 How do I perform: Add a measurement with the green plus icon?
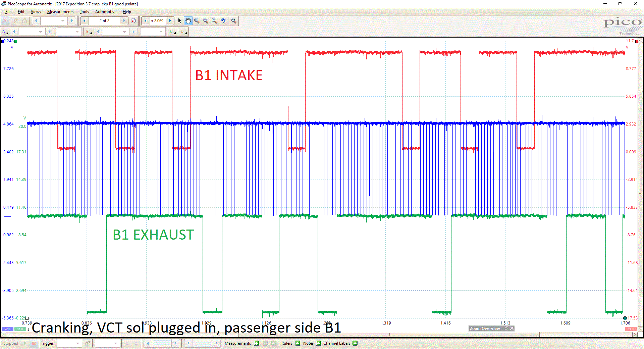(257, 343)
